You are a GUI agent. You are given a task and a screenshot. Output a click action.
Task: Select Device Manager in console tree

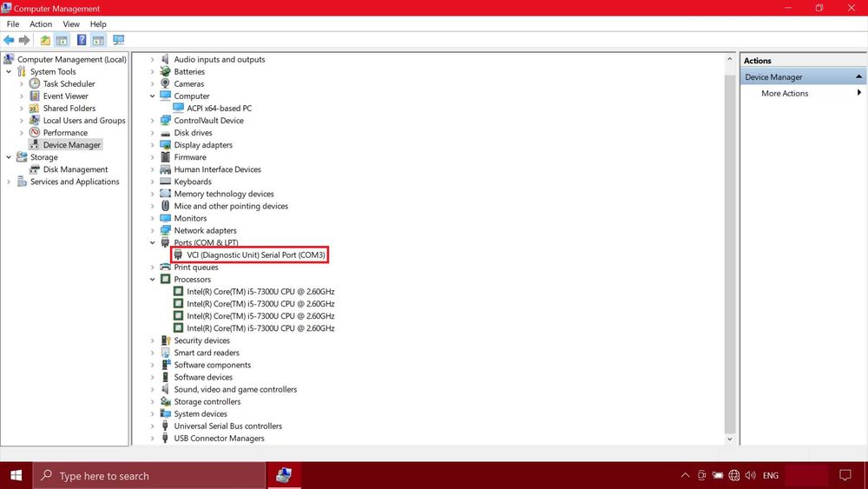coord(71,144)
